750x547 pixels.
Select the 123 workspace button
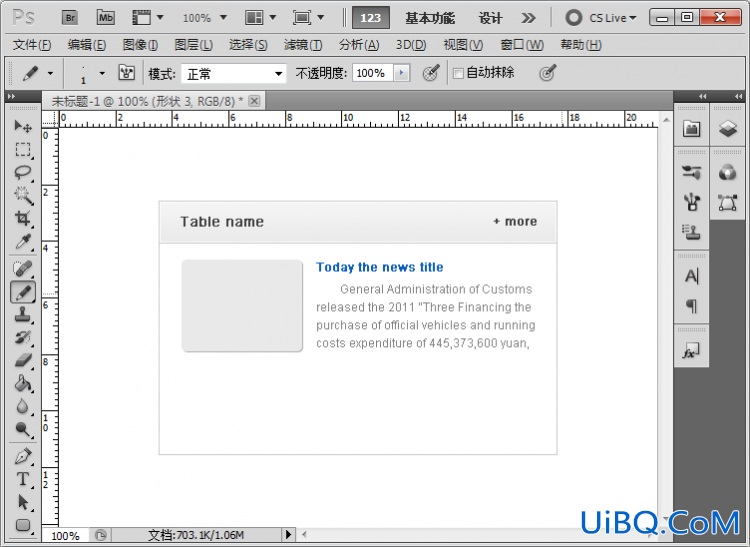click(371, 18)
